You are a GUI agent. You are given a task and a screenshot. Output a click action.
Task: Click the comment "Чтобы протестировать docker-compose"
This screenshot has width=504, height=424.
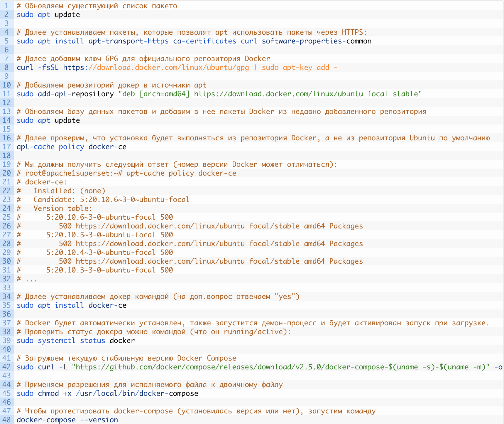99,411
